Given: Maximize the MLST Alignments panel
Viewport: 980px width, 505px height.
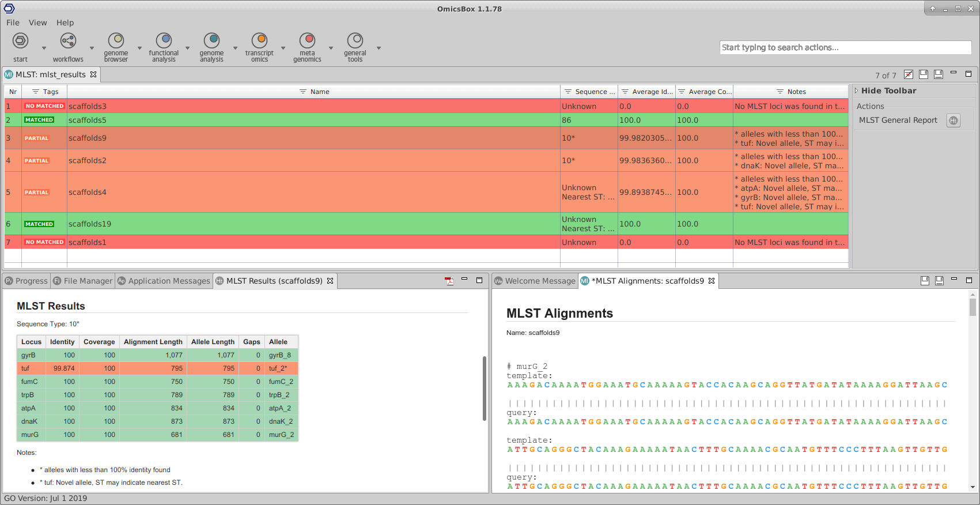Looking at the screenshot, I should 969,280.
